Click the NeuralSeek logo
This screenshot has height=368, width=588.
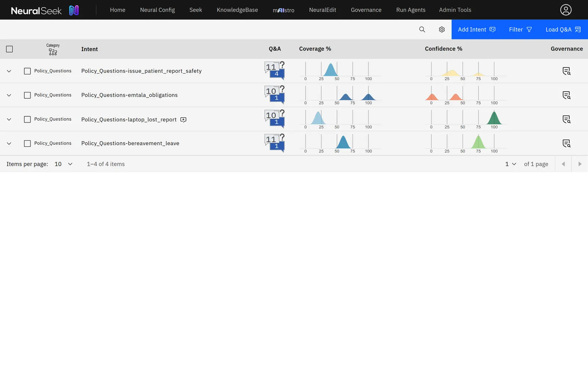click(x=45, y=10)
